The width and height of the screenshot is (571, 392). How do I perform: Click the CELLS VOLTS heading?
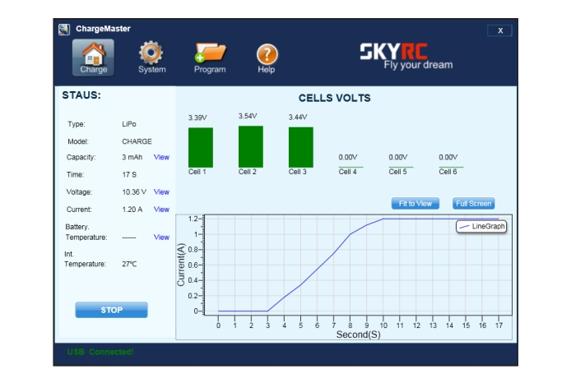334,98
